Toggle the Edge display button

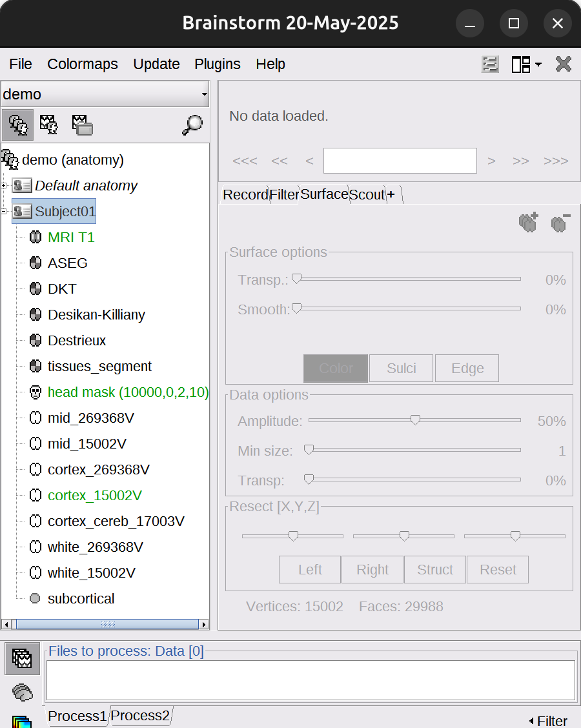(467, 368)
